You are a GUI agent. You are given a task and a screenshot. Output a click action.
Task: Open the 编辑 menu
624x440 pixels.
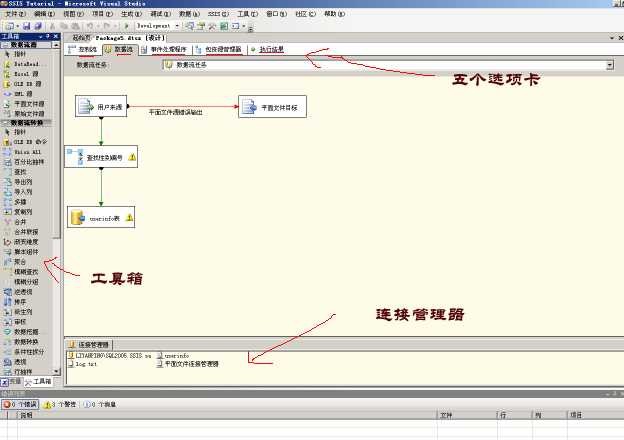pos(44,14)
